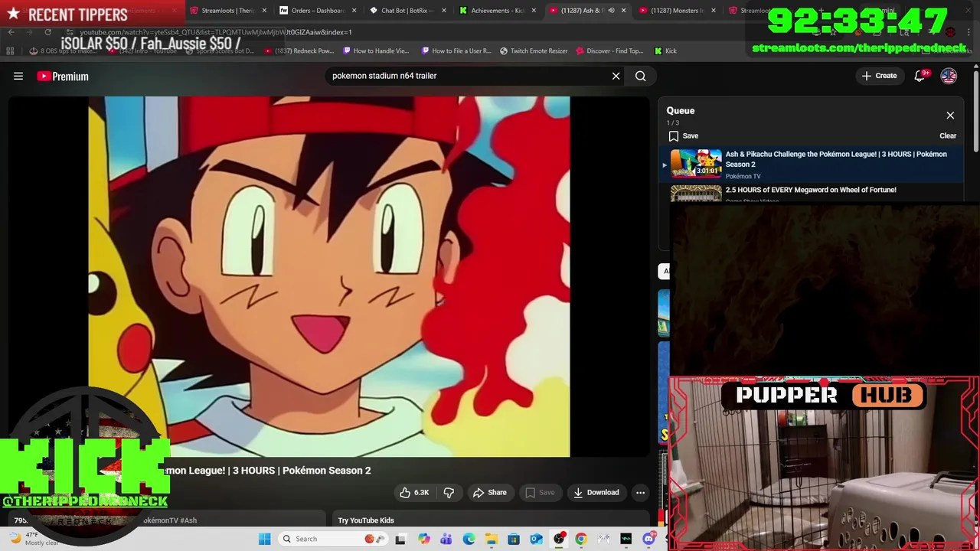Click the Create button
Viewport: 980px width, 551px height.
pyautogui.click(x=879, y=76)
